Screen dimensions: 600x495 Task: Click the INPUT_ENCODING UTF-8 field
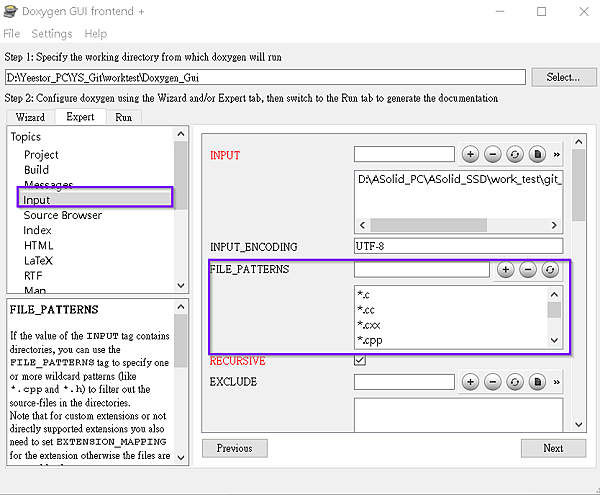coord(458,246)
